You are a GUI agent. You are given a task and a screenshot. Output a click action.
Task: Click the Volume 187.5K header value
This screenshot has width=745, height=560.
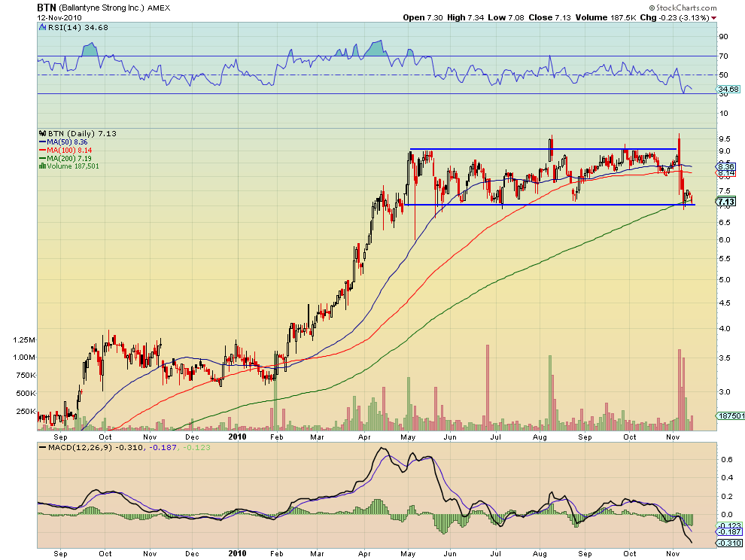point(606,17)
